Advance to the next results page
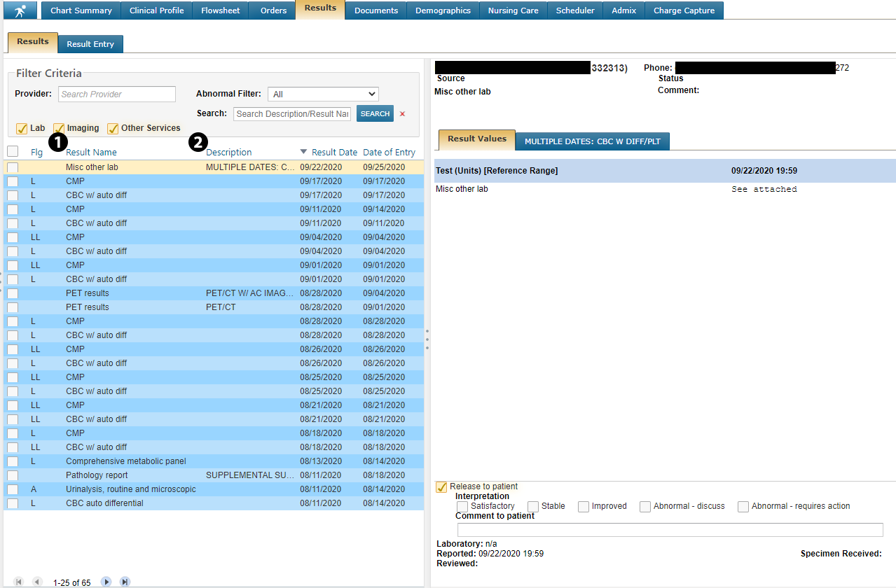 click(106, 582)
